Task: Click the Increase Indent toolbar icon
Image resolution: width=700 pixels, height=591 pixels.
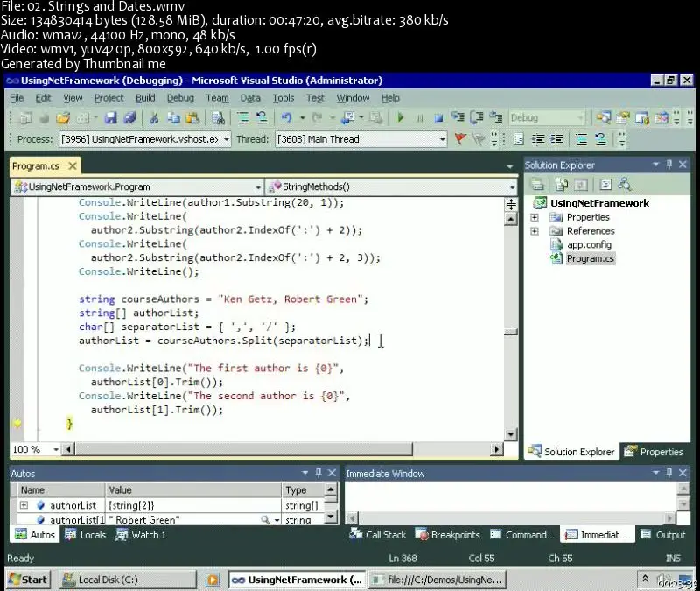Action: [x=556, y=139]
